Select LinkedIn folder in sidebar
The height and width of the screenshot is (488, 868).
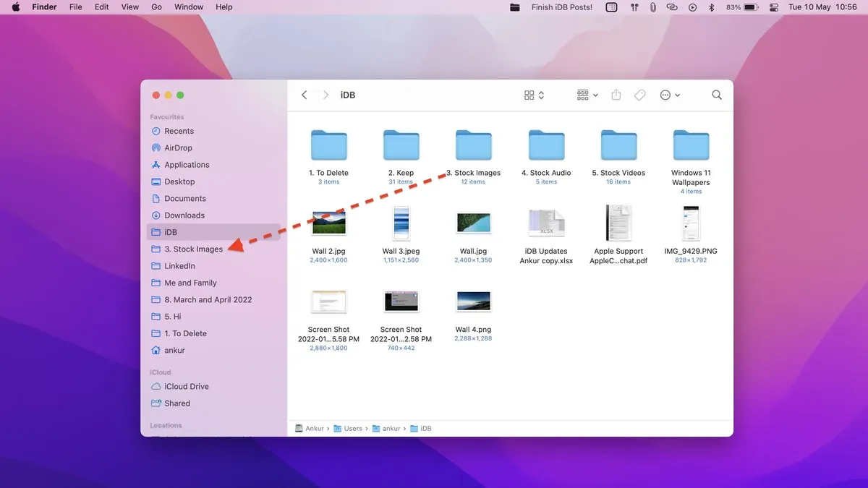(213, 266)
